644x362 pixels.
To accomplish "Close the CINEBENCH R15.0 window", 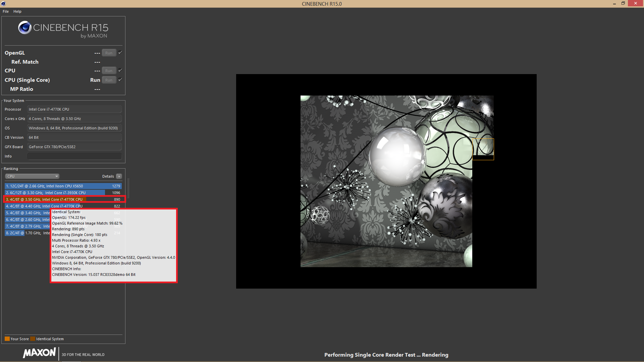I will click(x=636, y=3).
